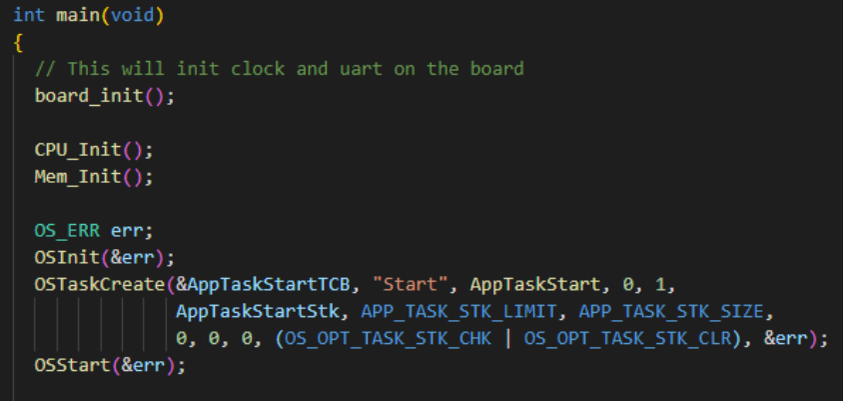Screen dimensions: 868x401
Task: Select the OS_ERR type identifier
Action: click(x=67, y=231)
